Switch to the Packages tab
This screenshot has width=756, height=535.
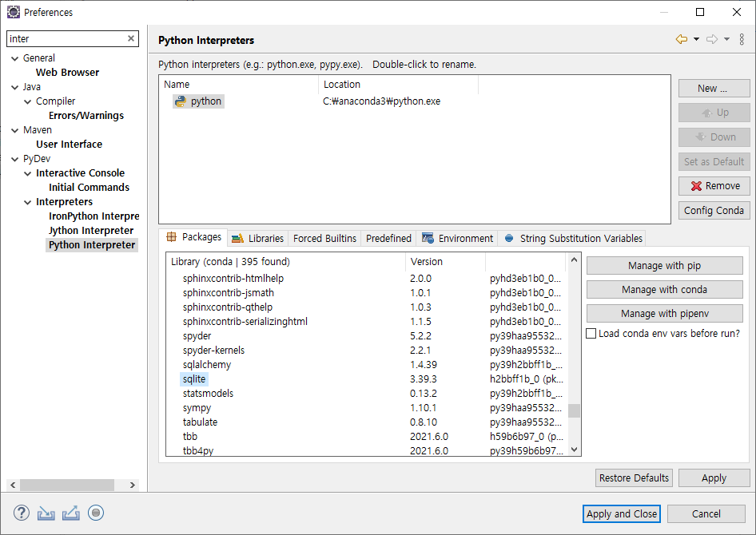click(x=193, y=237)
